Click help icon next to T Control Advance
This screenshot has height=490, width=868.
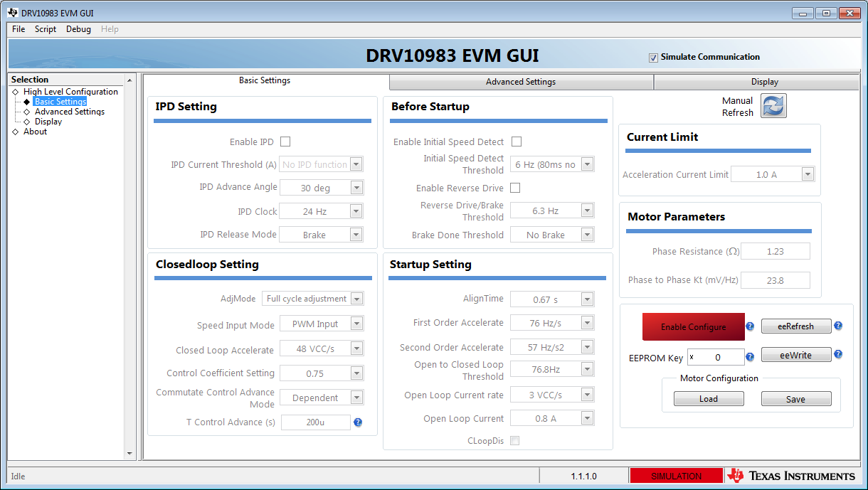point(358,422)
